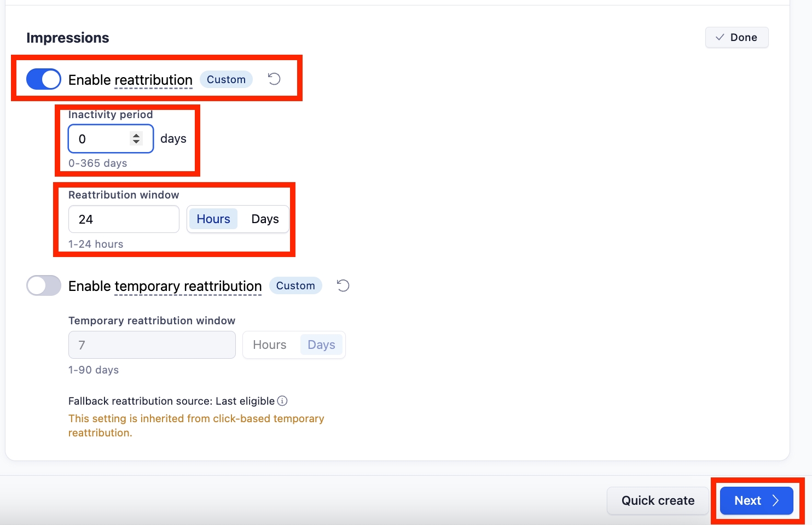Click the Temporary reattribution window value field
This screenshot has height=525, width=812.
pos(152,345)
